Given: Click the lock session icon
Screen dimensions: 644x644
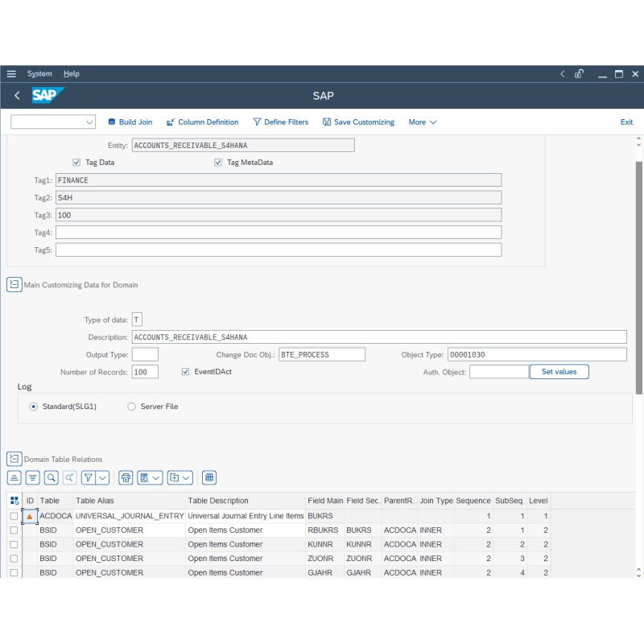Looking at the screenshot, I should pos(579,74).
